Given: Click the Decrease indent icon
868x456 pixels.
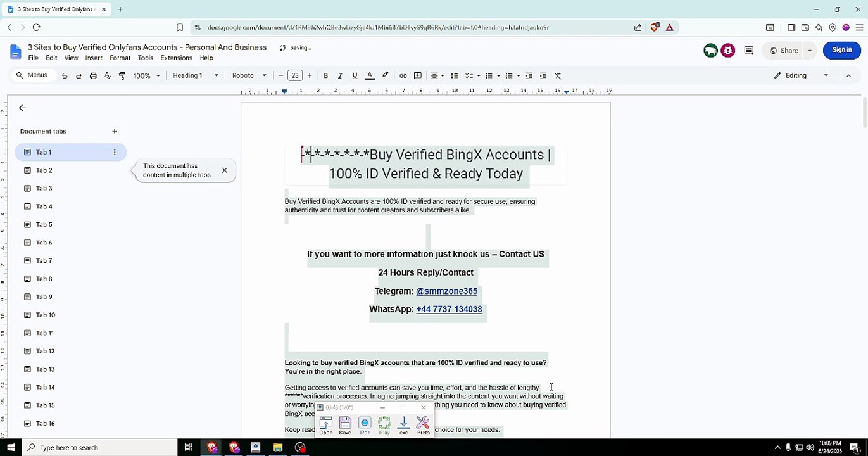Looking at the screenshot, I should pyautogui.click(x=529, y=76).
